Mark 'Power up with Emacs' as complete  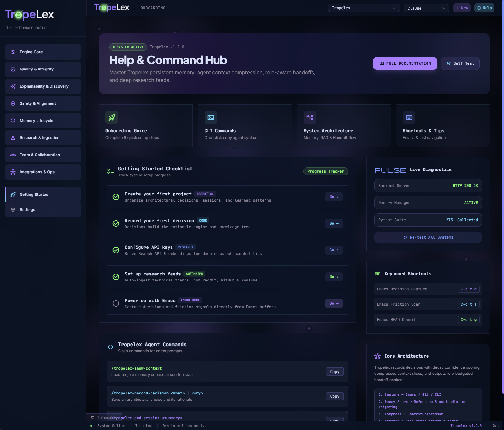116,303
